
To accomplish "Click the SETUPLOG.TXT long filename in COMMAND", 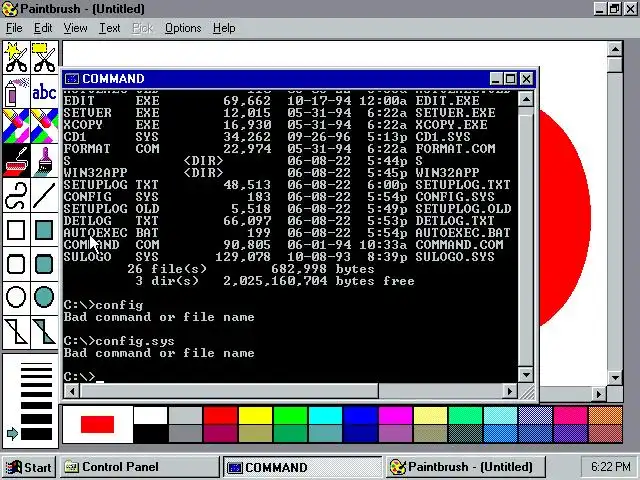I will click(x=463, y=184).
